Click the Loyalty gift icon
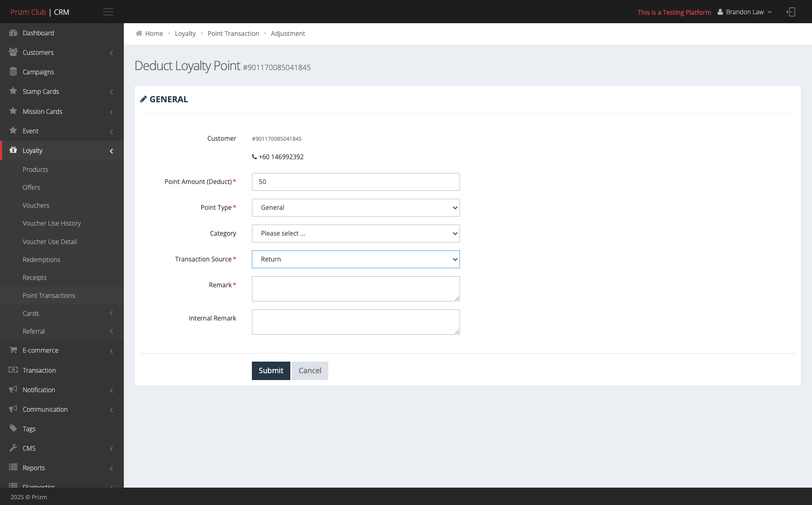Screen dimensions: 812x505 (13, 150)
